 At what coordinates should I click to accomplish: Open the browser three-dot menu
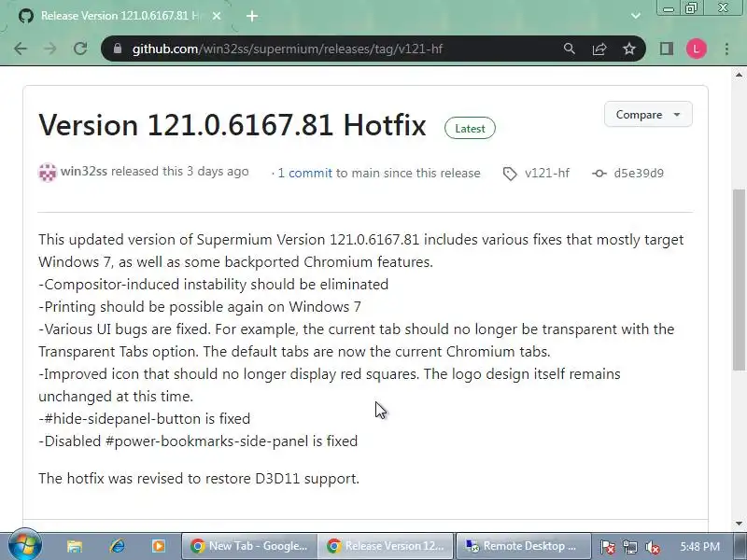(x=727, y=49)
